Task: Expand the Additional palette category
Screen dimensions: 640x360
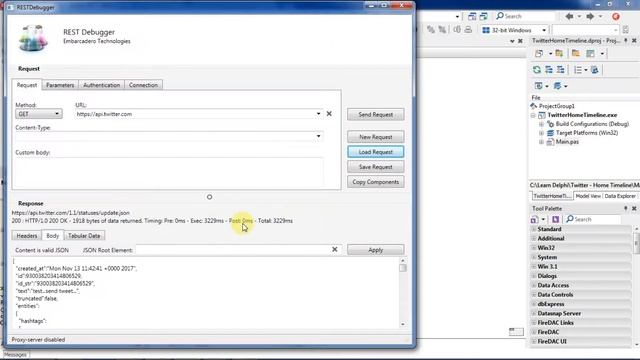Action: [534, 238]
